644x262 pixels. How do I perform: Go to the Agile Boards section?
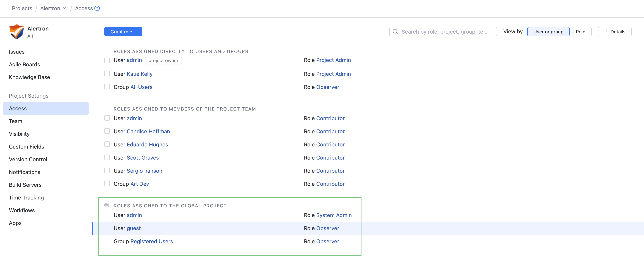coord(24,64)
